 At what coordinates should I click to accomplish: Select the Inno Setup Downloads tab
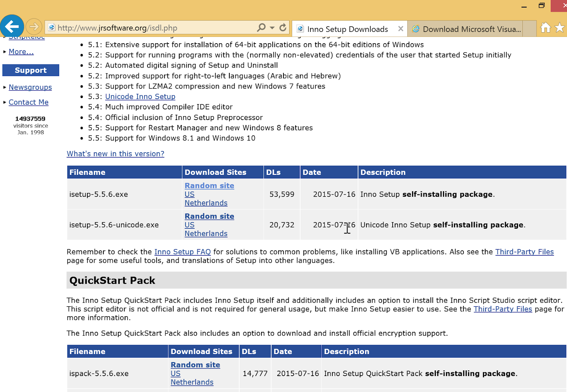pyautogui.click(x=347, y=29)
